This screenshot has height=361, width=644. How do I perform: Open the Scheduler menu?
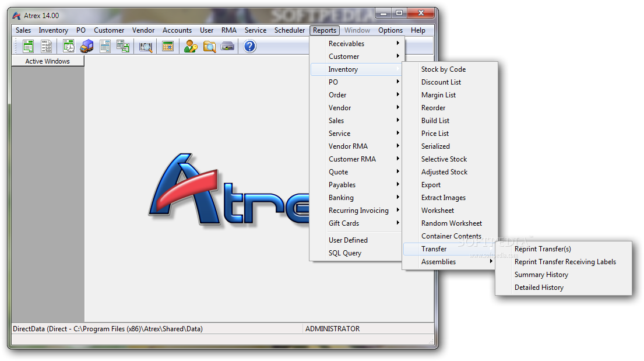(x=290, y=30)
